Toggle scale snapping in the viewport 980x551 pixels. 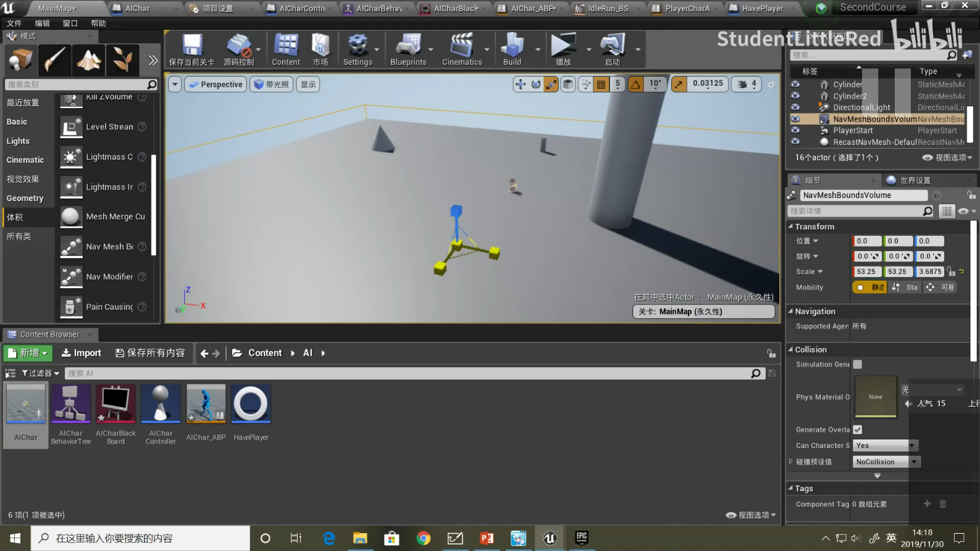(x=679, y=85)
